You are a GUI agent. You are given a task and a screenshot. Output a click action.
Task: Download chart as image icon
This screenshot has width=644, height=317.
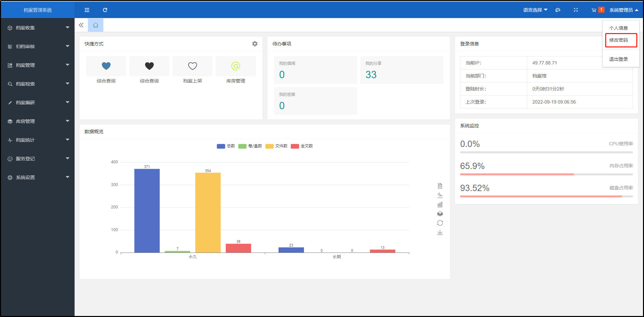tap(440, 232)
